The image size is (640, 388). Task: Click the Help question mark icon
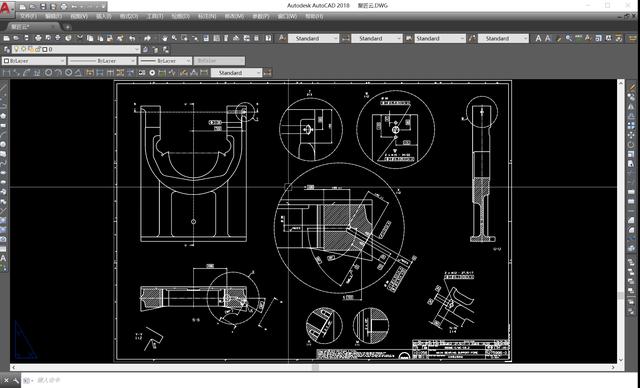pos(268,38)
